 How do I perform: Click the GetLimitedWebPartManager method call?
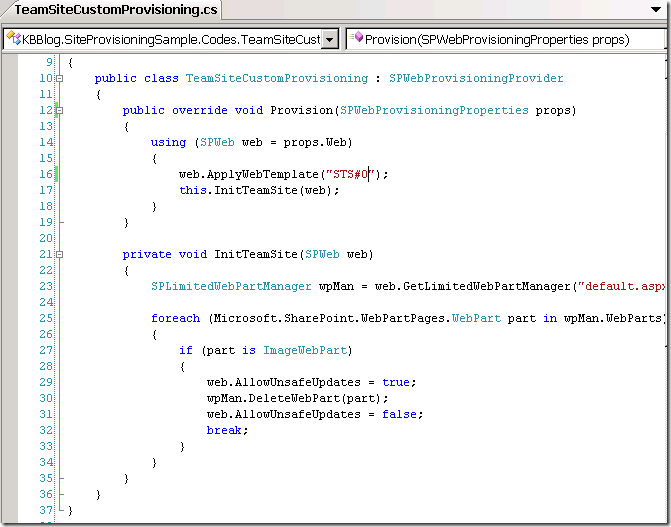point(487,286)
